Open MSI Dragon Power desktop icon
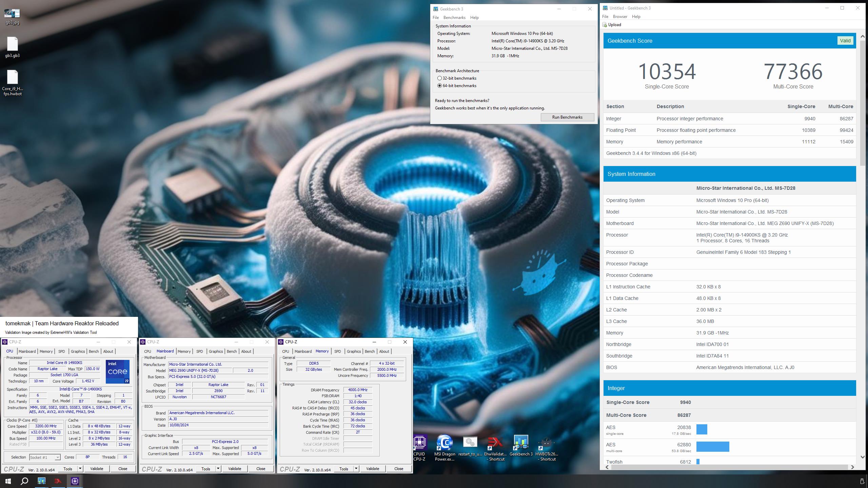 (x=445, y=447)
